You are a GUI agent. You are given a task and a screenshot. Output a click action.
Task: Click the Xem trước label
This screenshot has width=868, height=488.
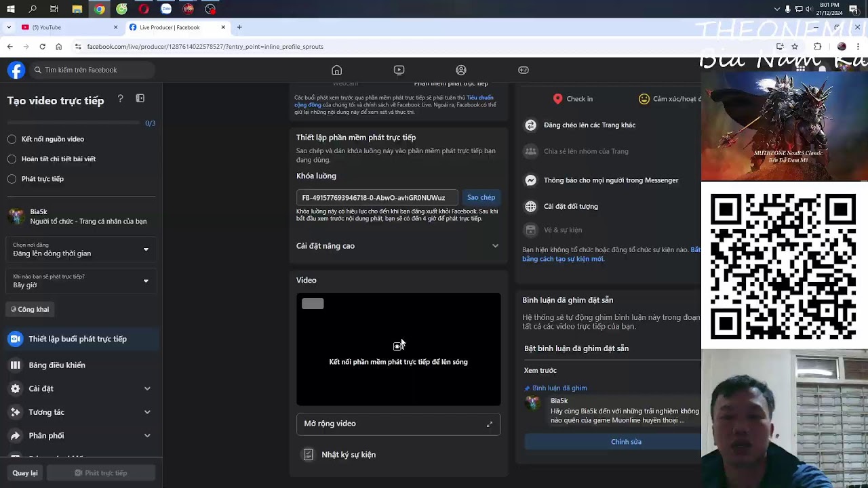(540, 370)
